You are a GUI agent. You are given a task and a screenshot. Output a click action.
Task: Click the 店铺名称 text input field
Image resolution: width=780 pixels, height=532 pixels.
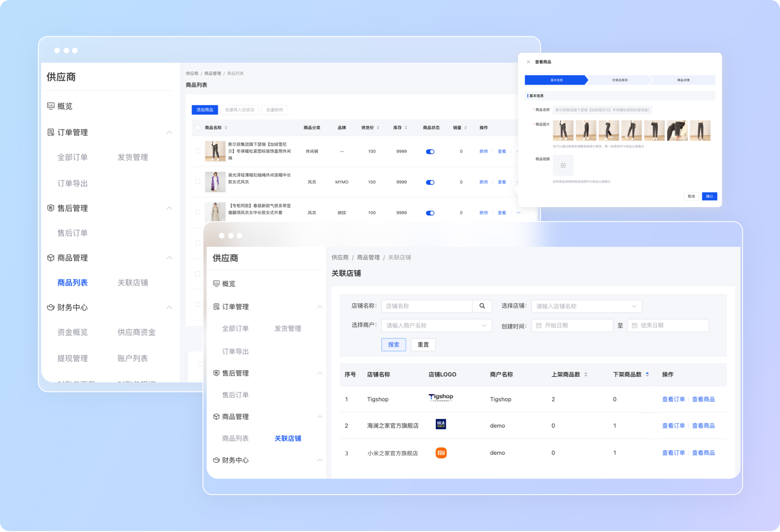(426, 306)
